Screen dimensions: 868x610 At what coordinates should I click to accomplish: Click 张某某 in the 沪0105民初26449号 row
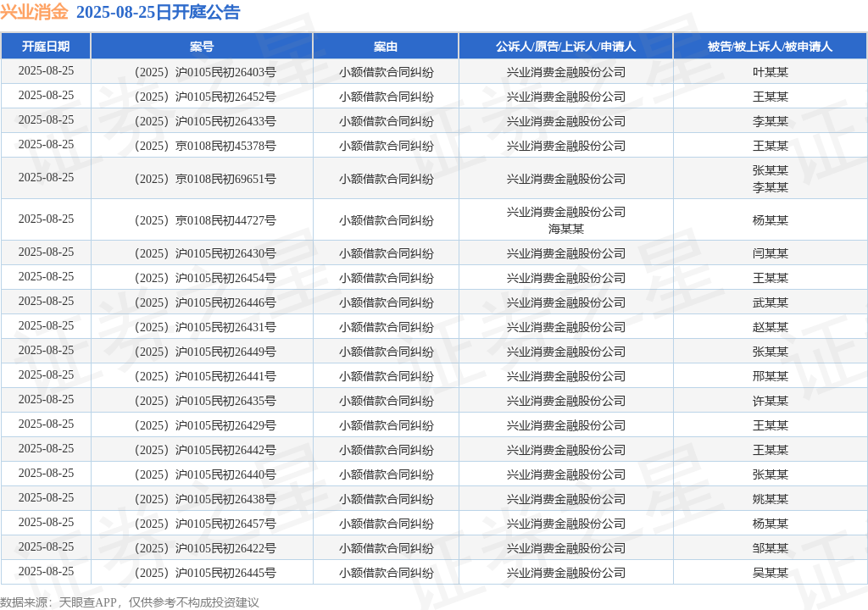pyautogui.click(x=770, y=352)
